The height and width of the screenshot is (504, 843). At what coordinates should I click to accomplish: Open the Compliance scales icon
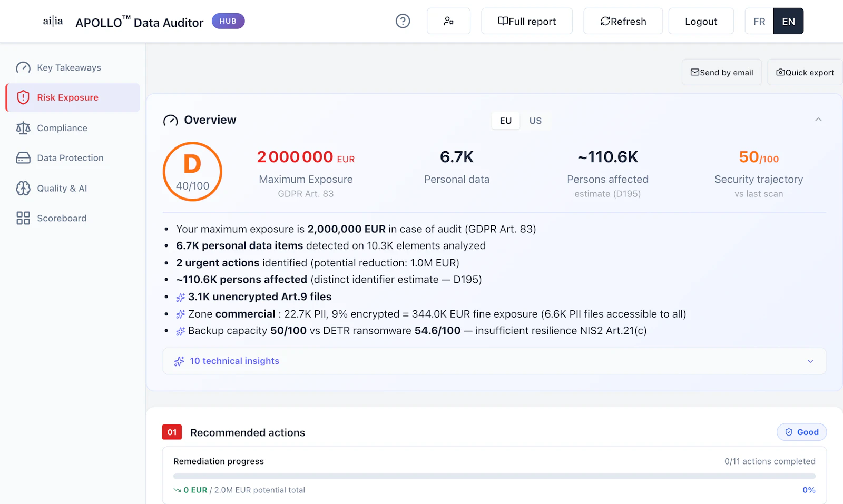tap(23, 128)
